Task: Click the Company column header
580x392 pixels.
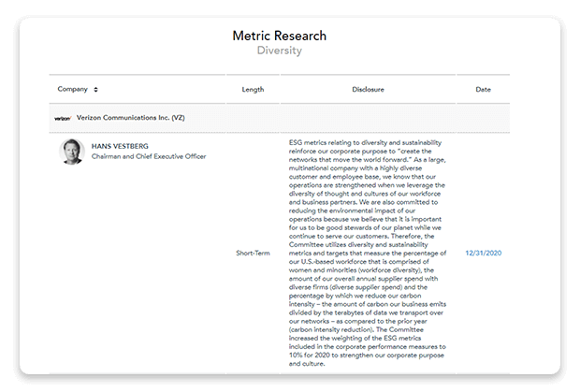Action: (x=73, y=89)
